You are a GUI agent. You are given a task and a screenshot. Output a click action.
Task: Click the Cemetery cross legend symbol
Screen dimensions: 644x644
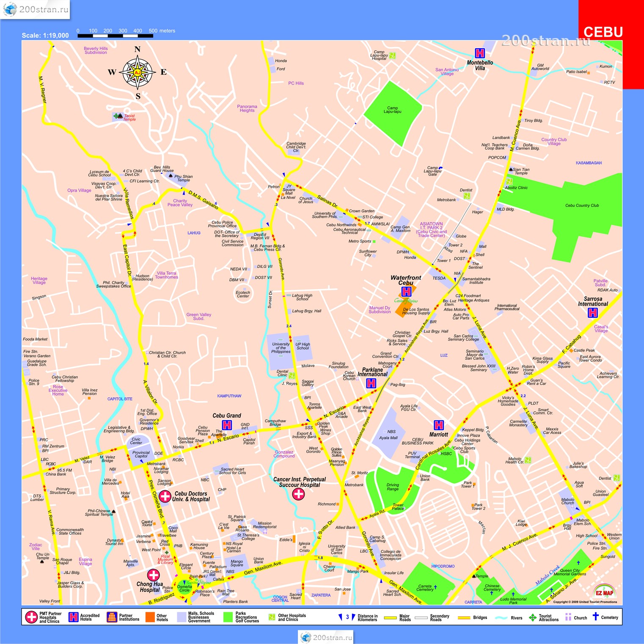595,616
